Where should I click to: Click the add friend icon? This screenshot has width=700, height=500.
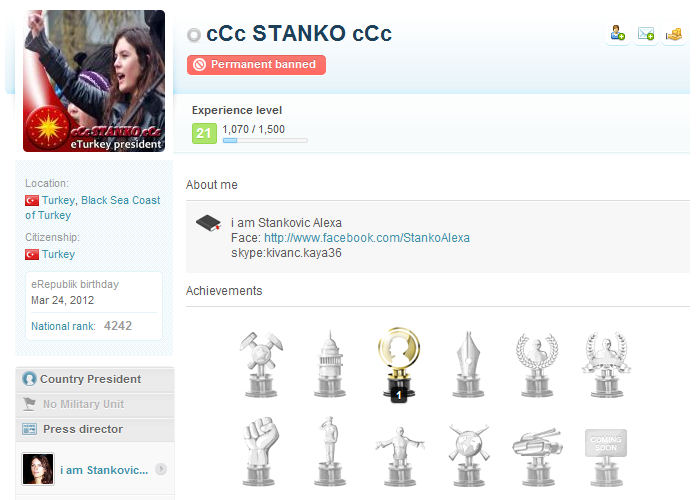(x=618, y=33)
